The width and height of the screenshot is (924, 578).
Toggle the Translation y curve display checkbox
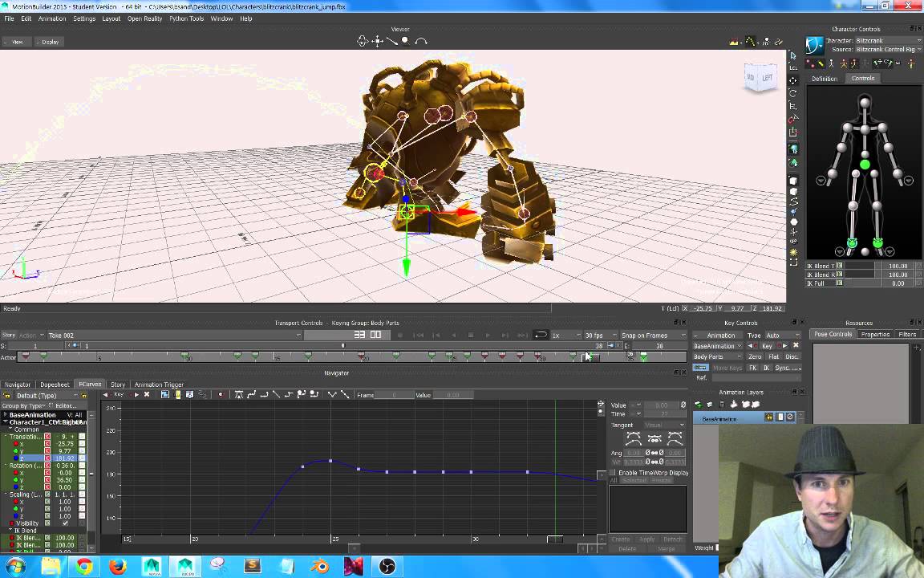click(x=82, y=451)
